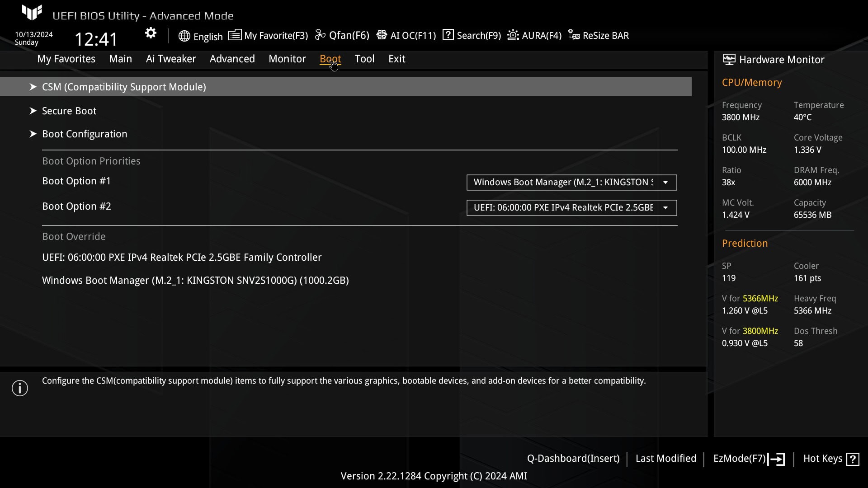Click the 40°C temperature value
868x488 pixels.
point(802,117)
